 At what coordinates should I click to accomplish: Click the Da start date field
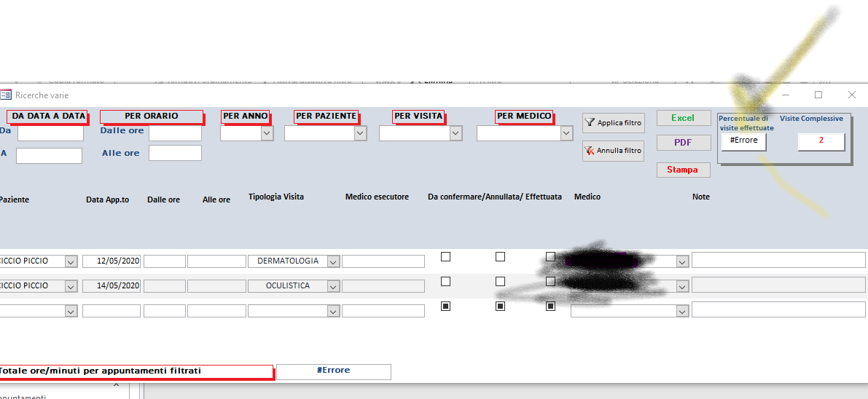[50, 133]
